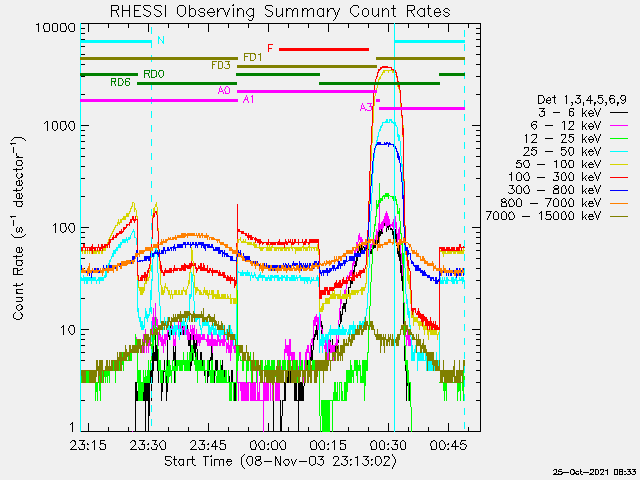Click the 'Det 1,3,4,5,6,9' legend header
The image size is (640, 480).
click(x=582, y=99)
